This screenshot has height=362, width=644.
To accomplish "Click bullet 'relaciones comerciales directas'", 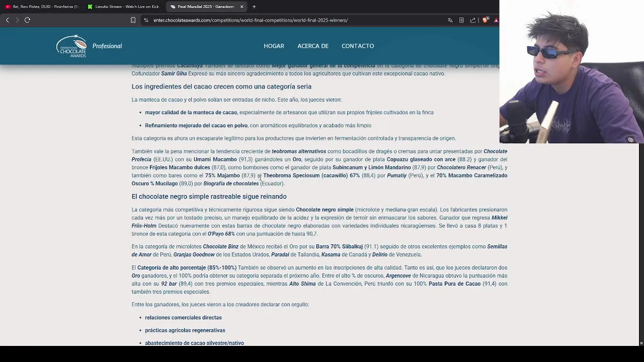I will [x=183, y=318].
